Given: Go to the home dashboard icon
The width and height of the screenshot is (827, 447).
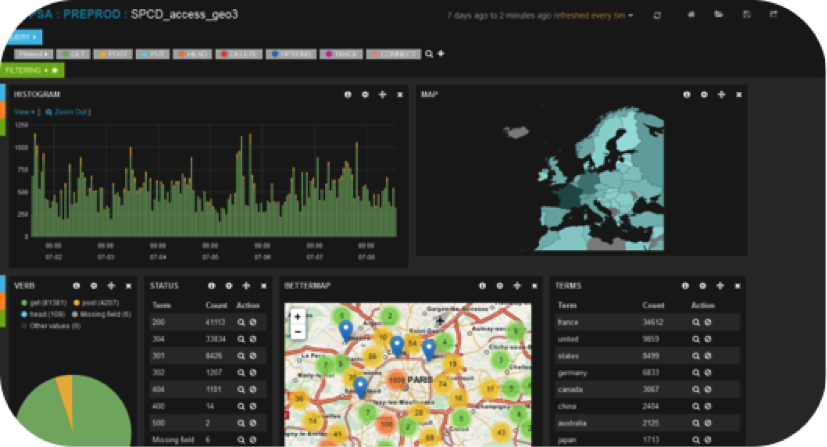Looking at the screenshot, I should 691,15.
